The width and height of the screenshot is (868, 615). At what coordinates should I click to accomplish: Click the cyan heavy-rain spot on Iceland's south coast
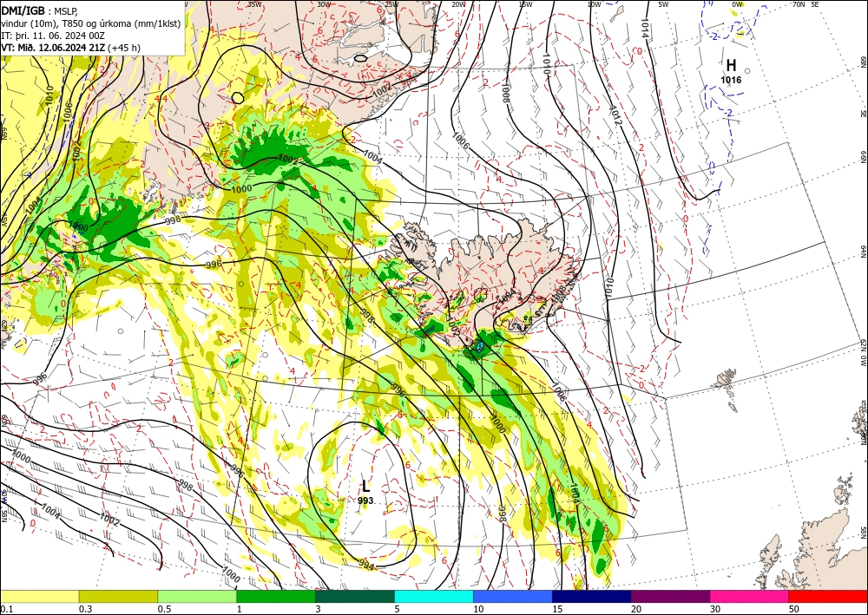(480, 346)
